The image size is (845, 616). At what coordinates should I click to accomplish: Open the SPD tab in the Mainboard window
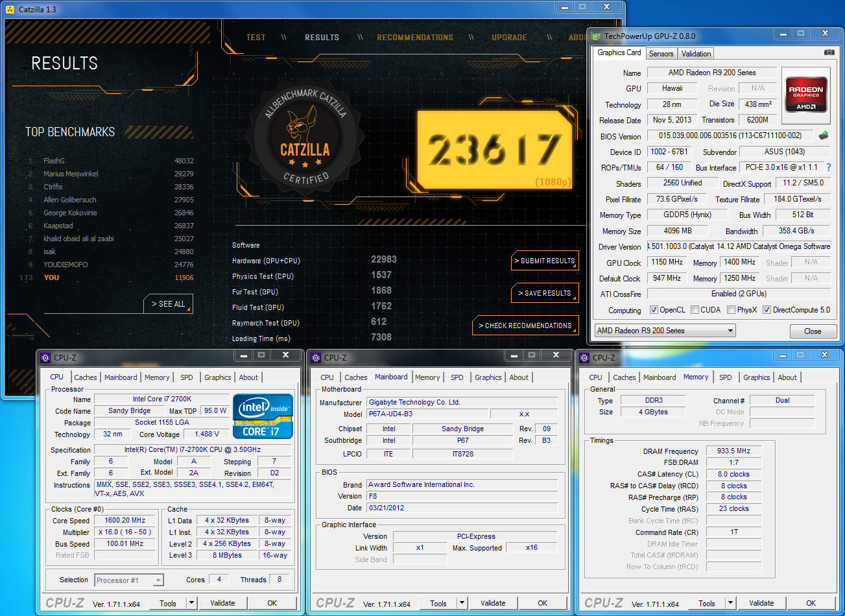[457, 377]
